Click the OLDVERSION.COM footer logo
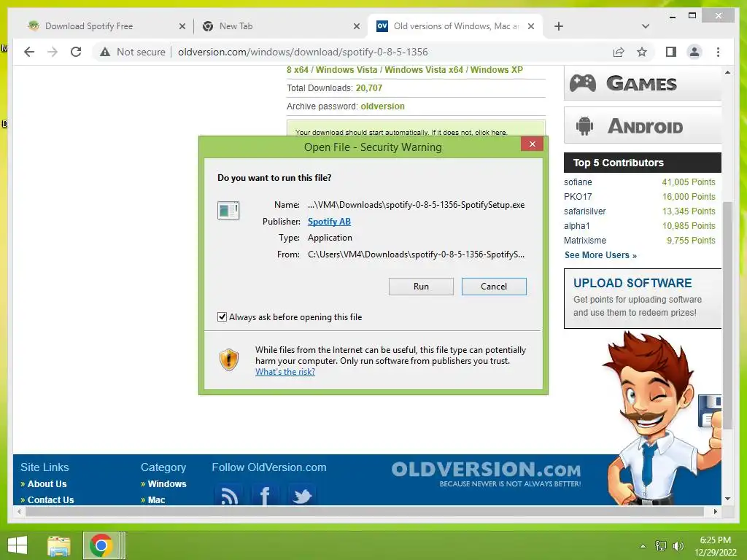747x560 pixels. pos(486,473)
